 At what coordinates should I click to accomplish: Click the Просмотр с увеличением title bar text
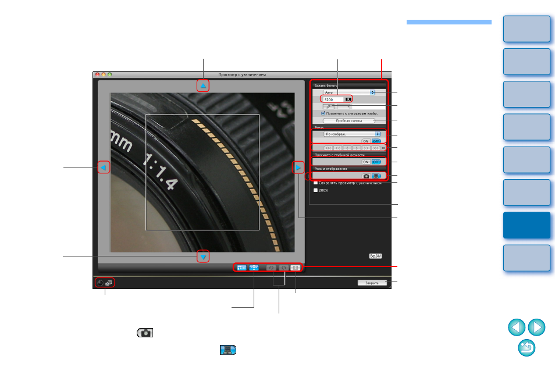(x=242, y=74)
